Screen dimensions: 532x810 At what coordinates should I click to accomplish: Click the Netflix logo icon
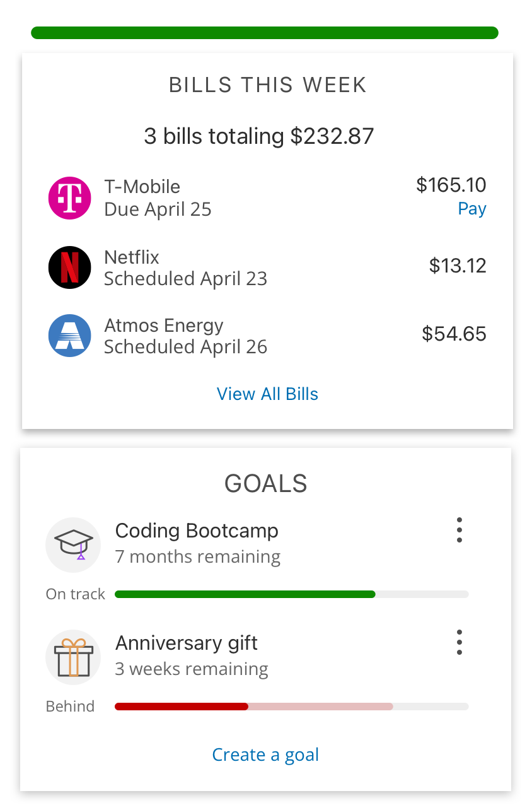coord(70,267)
